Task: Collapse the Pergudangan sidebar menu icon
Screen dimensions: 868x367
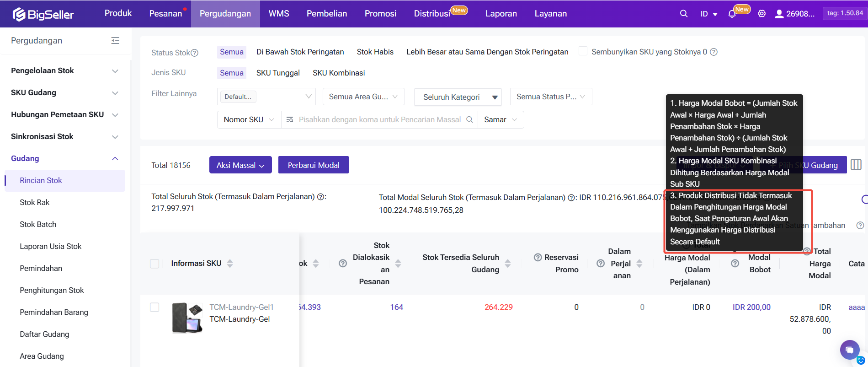Action: (x=115, y=41)
